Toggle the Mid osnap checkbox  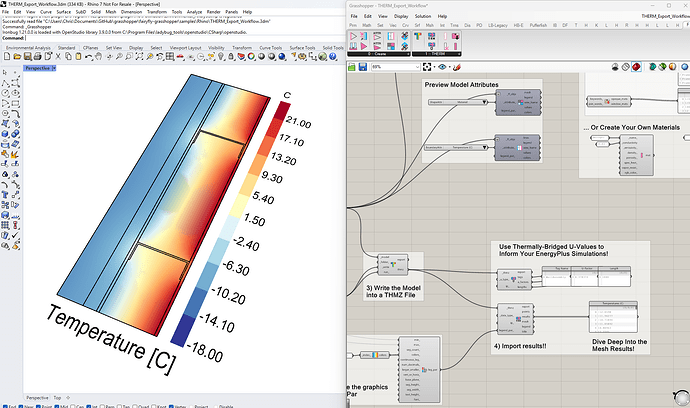(x=58, y=405)
